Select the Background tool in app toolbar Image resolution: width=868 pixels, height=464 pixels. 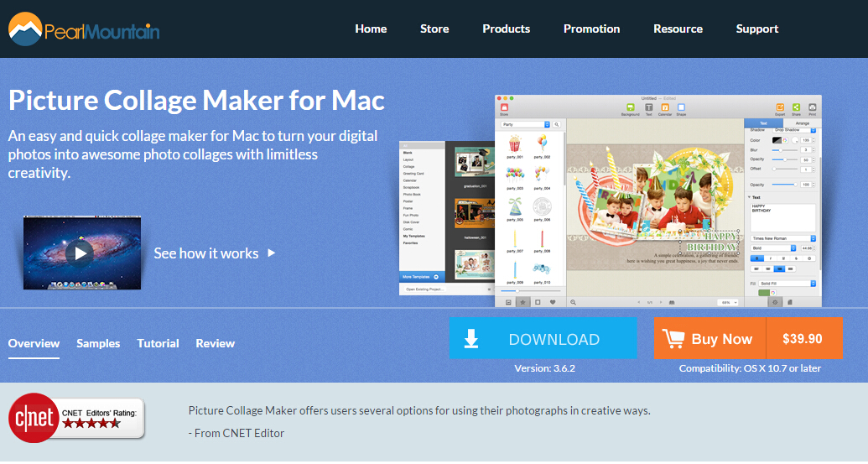tap(631, 107)
